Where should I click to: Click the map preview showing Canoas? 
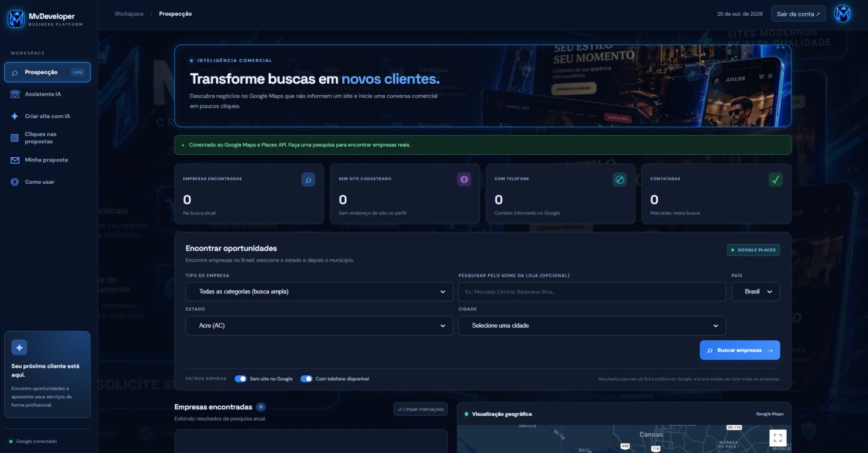pyautogui.click(x=624, y=439)
